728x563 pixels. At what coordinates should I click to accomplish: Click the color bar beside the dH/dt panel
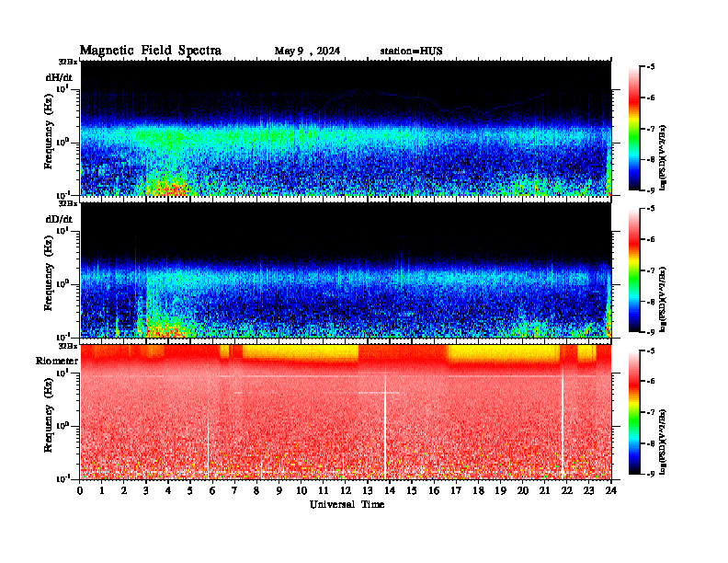tap(633, 129)
